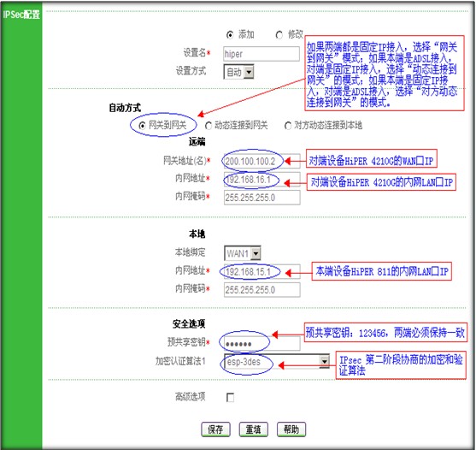476x450 pixels.
Task: Focus the 预共享密钥 password field
Action: tap(262, 343)
